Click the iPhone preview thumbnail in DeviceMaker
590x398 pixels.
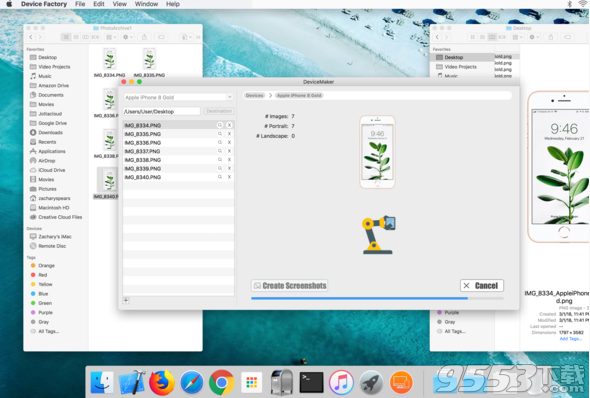(377, 152)
